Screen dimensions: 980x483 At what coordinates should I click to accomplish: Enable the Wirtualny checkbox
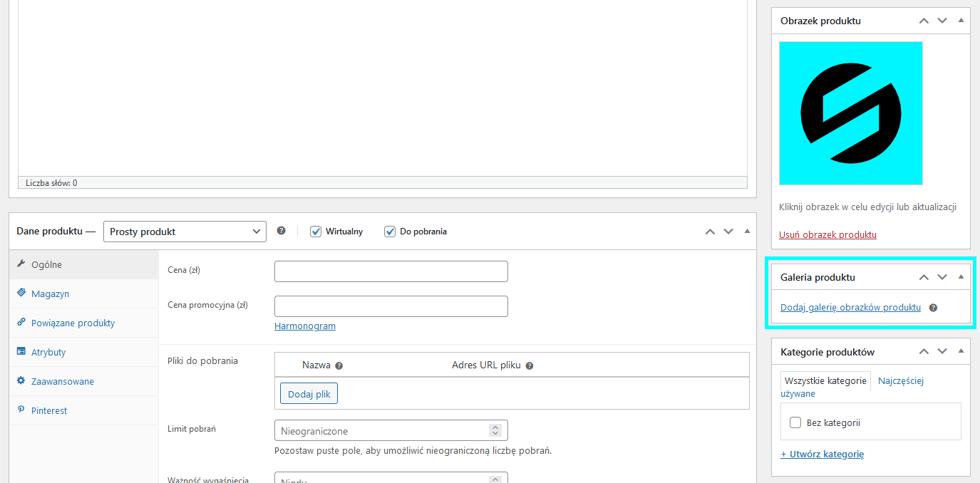coord(316,231)
